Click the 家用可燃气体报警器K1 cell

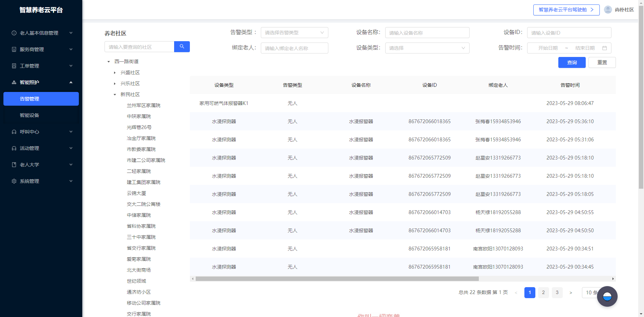(x=224, y=103)
